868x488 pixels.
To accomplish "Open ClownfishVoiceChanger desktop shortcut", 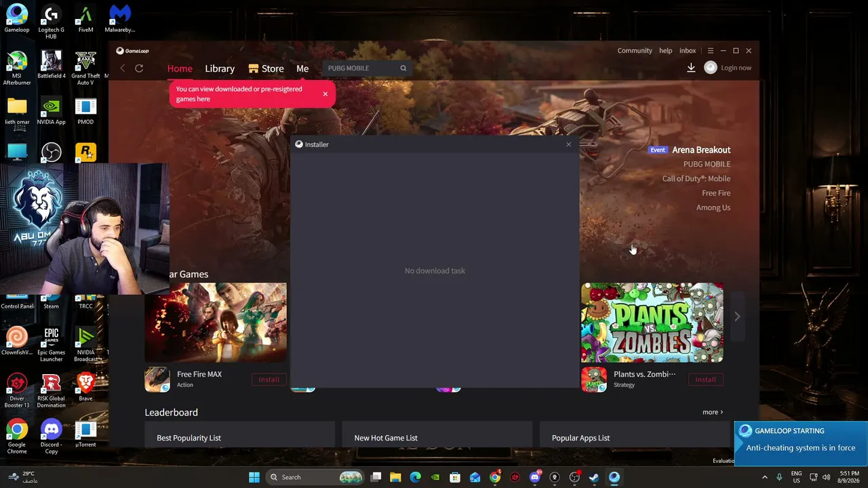I will point(17,342).
